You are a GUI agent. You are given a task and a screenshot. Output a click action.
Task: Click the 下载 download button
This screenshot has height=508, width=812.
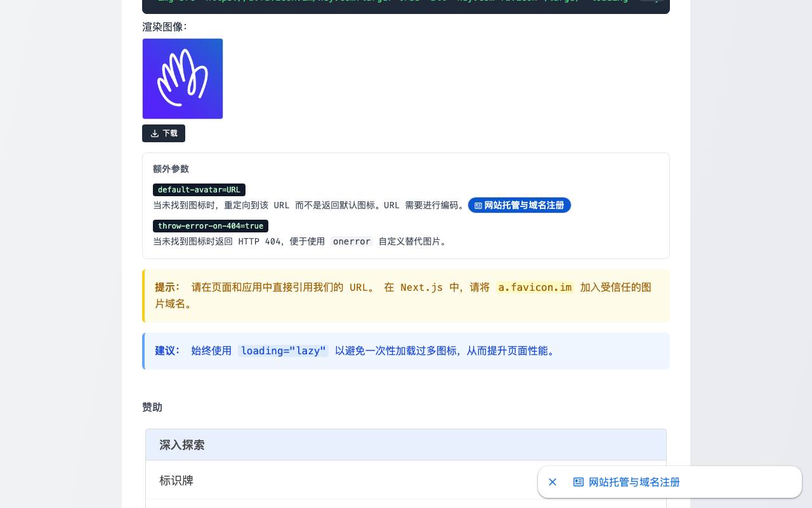pos(164,133)
